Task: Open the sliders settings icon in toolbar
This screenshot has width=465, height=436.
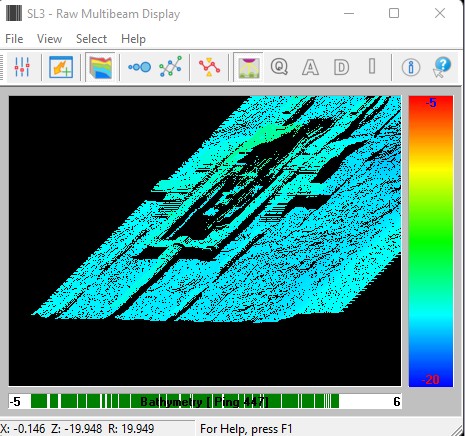Action: coord(22,67)
